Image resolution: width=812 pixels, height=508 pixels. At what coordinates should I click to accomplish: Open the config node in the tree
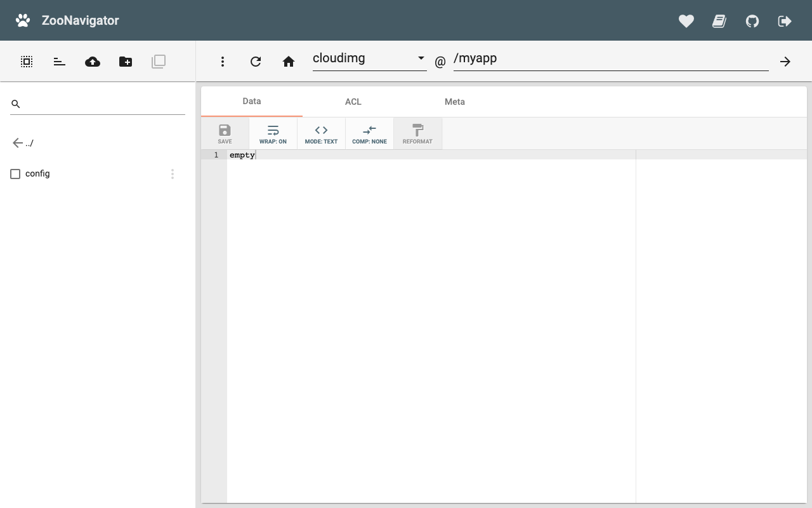37,174
